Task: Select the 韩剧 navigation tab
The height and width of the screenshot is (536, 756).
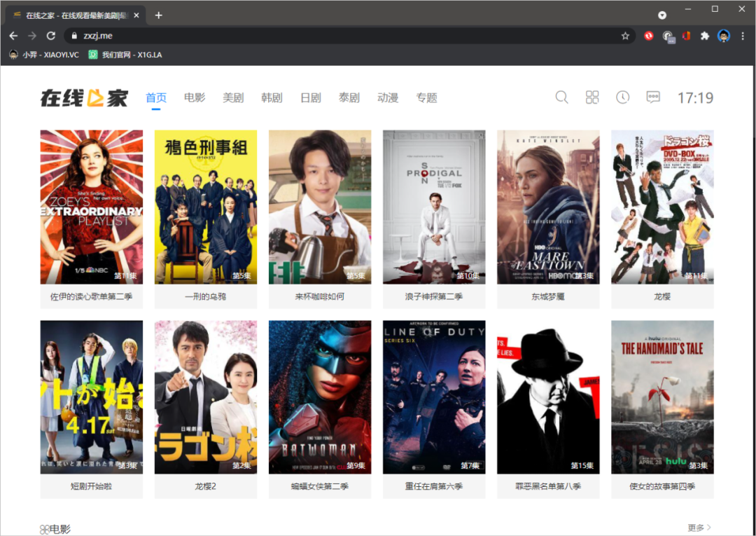Action: (272, 98)
